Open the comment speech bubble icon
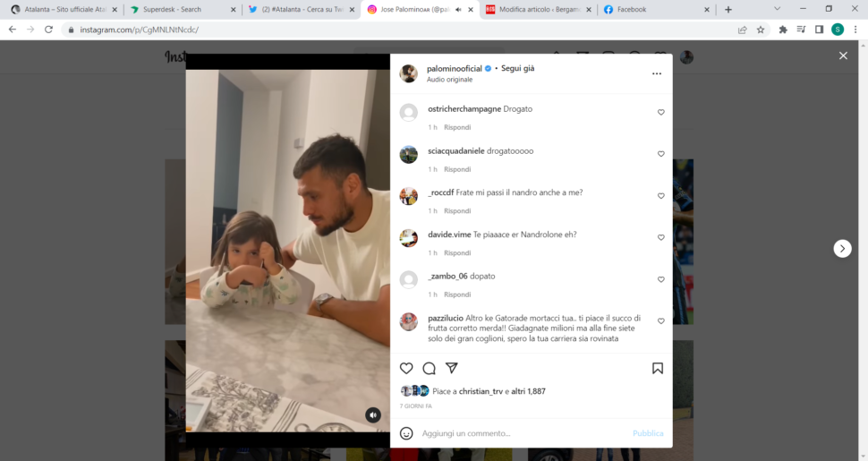868x461 pixels. click(429, 369)
